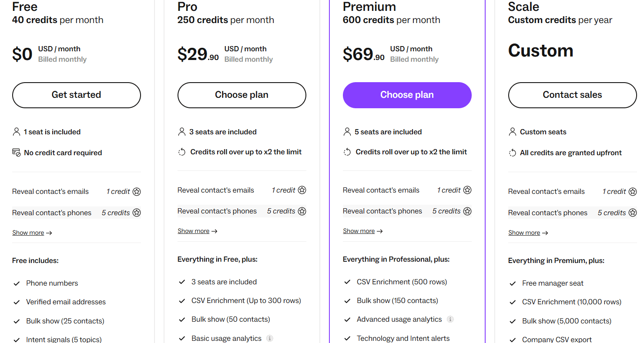Screen dimensions: 644x343
Task: Click the star badge beside "1 credit" on Premium
Action: (467, 190)
